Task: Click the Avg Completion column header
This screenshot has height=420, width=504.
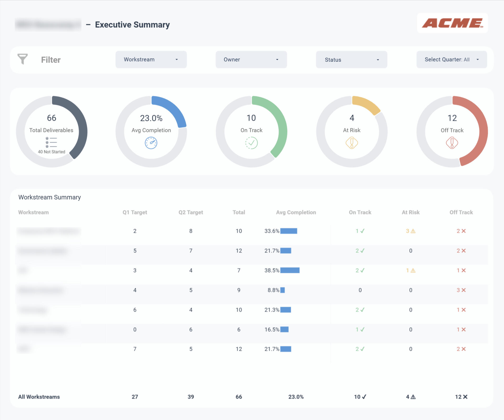Action: pos(296,212)
